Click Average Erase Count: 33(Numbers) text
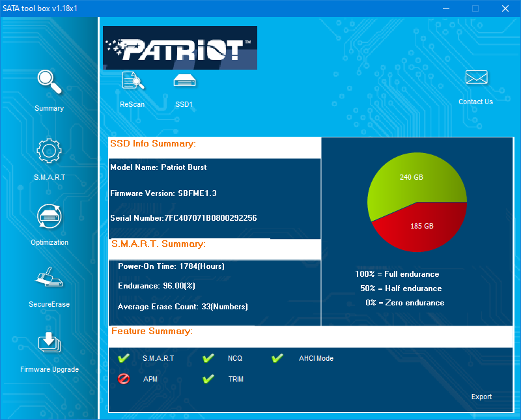 coord(183,306)
